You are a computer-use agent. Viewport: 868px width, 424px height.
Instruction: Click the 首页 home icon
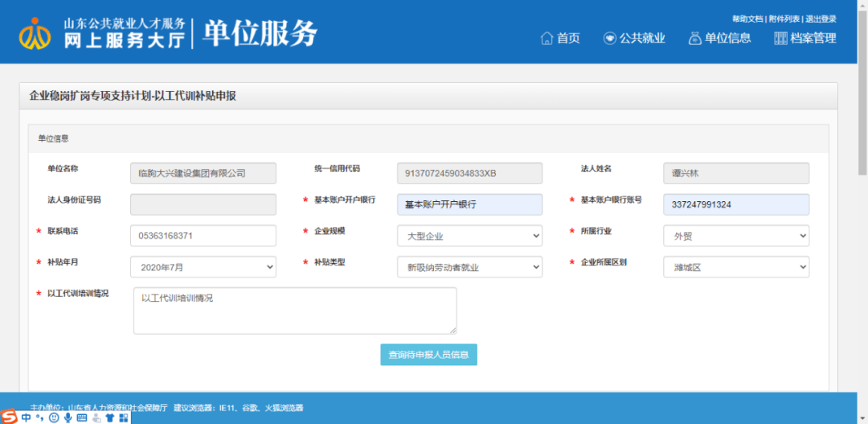(x=547, y=39)
